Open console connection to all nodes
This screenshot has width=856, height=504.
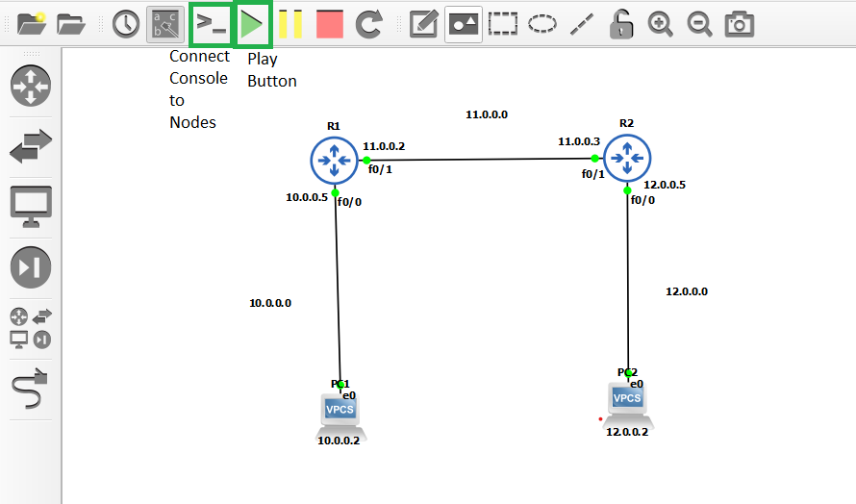(211, 24)
